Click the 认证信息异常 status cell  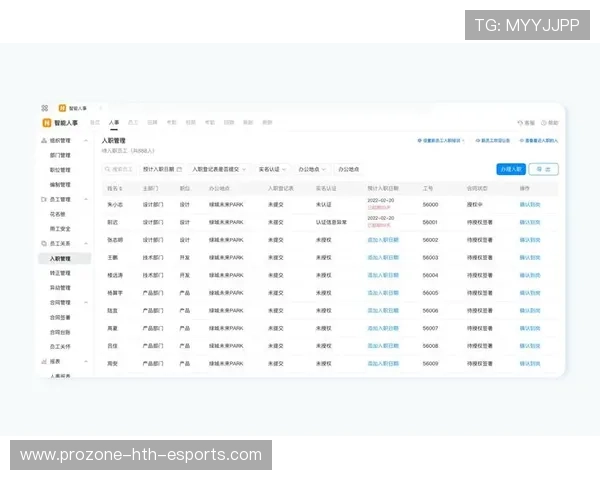(331, 222)
